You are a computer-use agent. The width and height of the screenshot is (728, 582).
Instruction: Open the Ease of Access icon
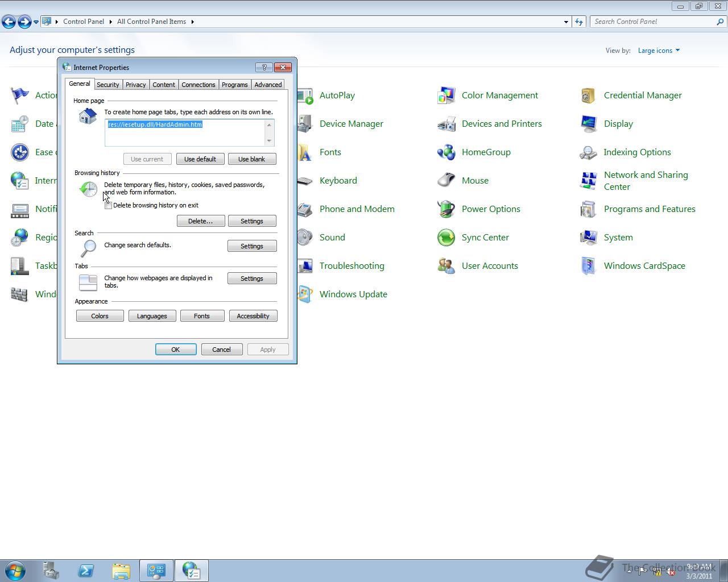click(20, 152)
